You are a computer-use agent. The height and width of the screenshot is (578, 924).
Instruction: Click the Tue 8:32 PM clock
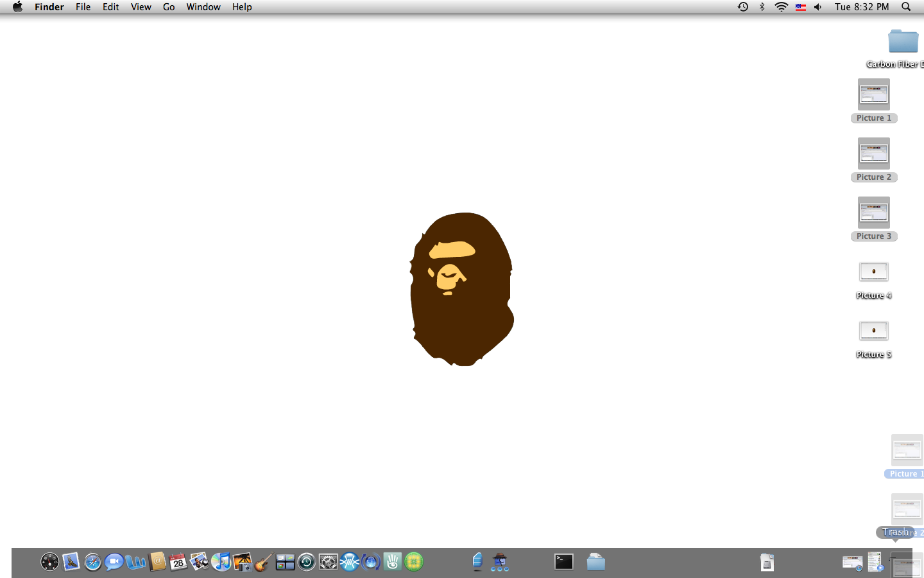pos(862,7)
